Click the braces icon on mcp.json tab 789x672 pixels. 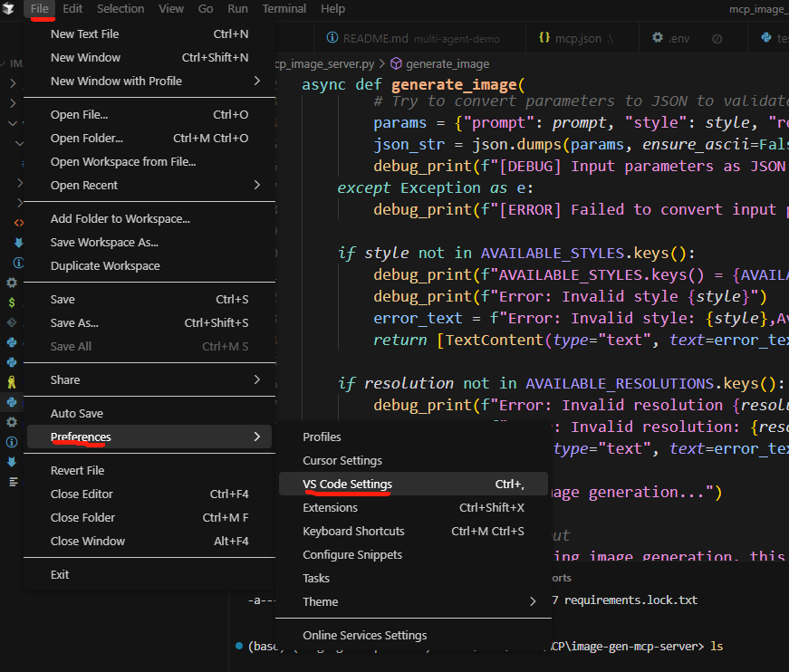point(544,38)
